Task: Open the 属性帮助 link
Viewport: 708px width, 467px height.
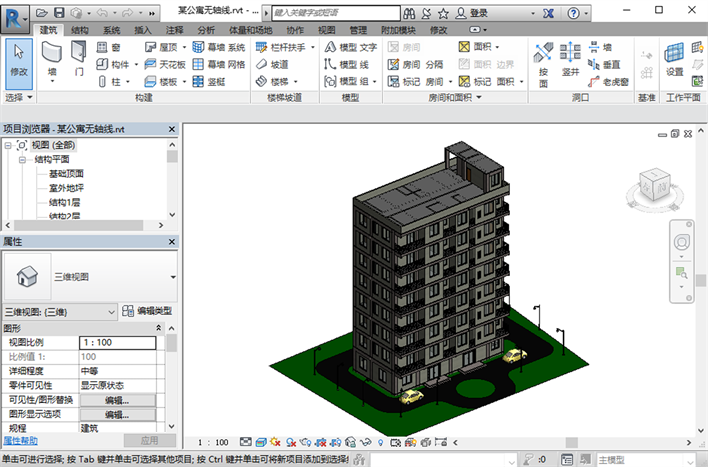Action: pos(20,440)
